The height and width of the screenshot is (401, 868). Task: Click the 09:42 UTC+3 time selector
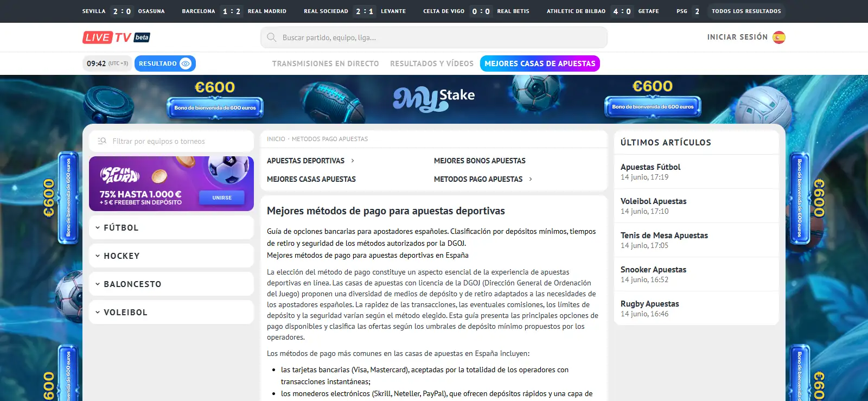click(x=107, y=63)
